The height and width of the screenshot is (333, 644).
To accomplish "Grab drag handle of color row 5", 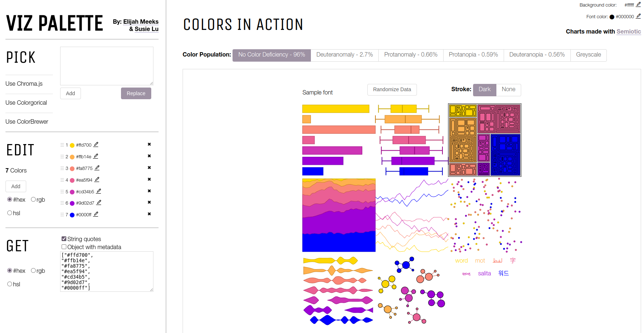I will click(x=62, y=192).
